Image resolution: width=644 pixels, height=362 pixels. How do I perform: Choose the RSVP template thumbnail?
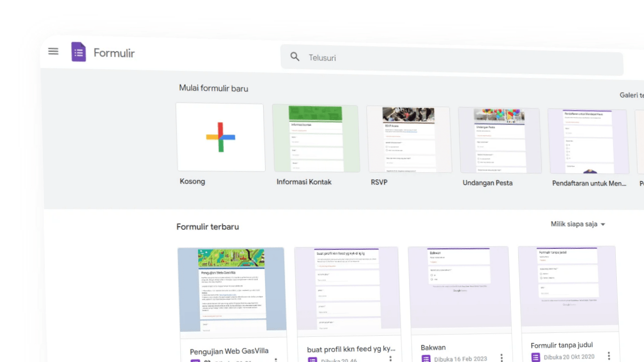(x=409, y=140)
